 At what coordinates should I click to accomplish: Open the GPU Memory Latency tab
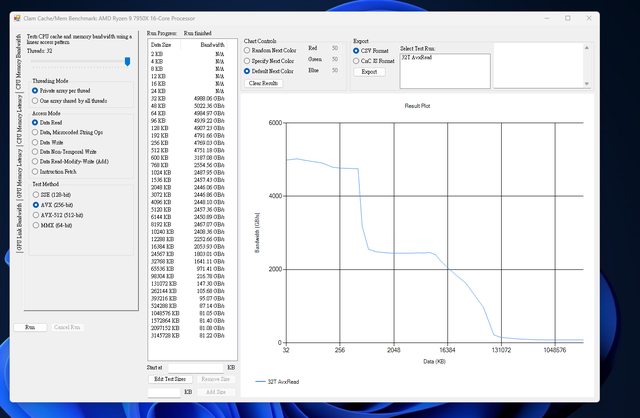tap(19, 172)
